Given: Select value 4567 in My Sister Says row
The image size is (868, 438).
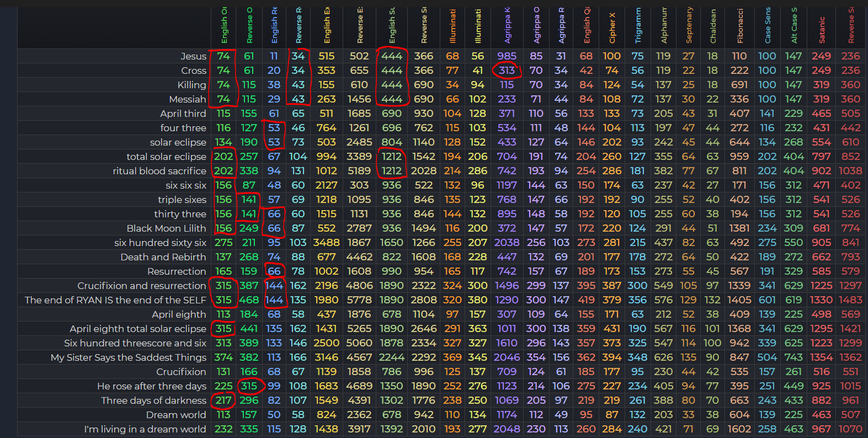Looking at the screenshot, I should point(359,357).
